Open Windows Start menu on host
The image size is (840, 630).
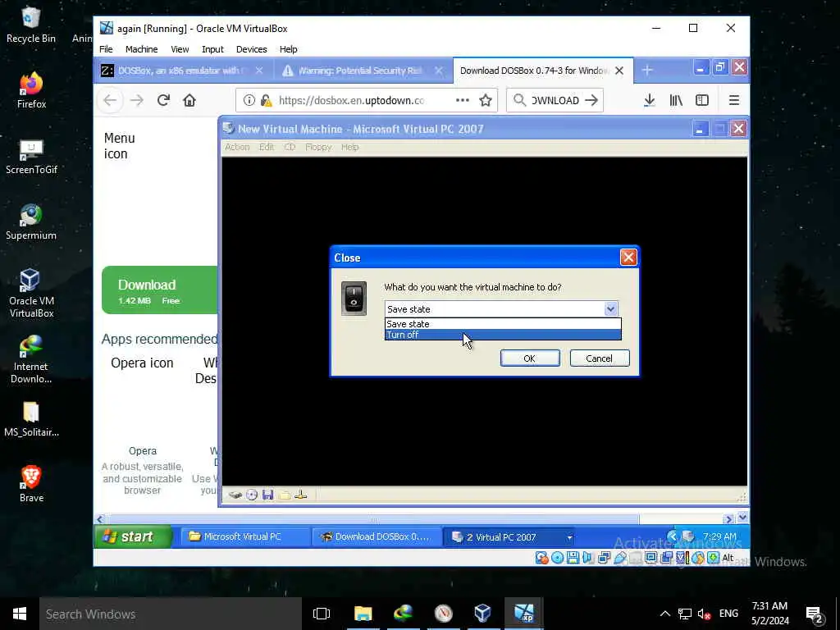point(20,614)
